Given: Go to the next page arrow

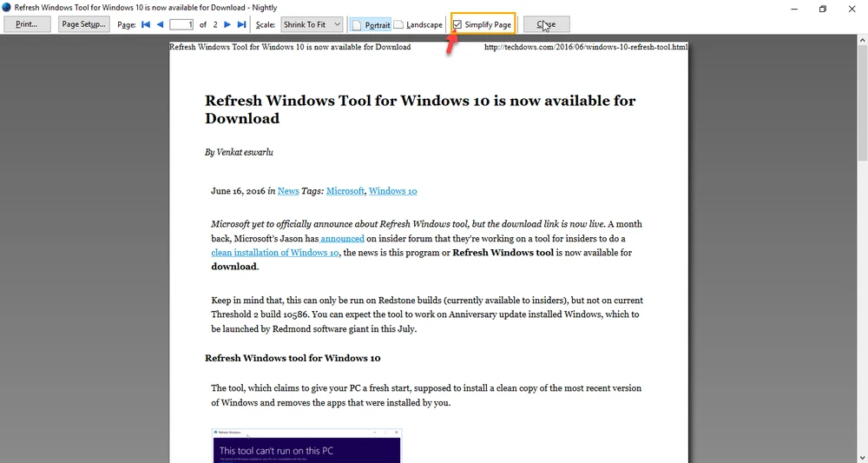Looking at the screenshot, I should pyautogui.click(x=227, y=24).
